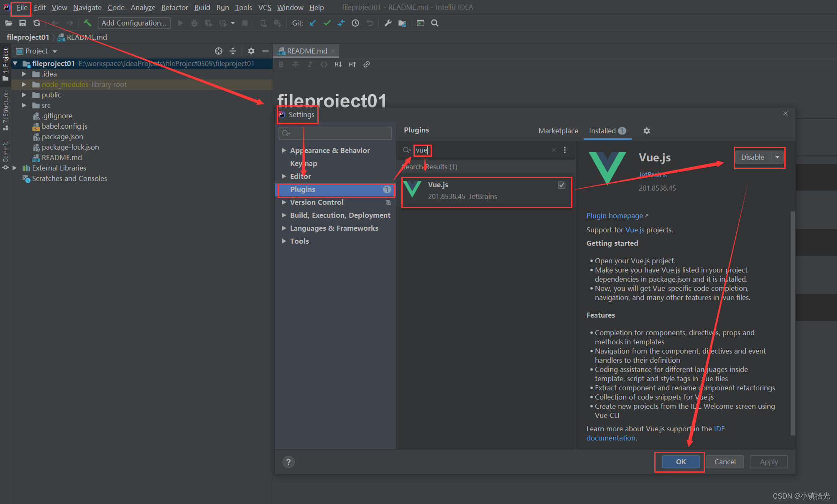Open the Commit side tool window
Viewport: 837px width, 504px height.
pyautogui.click(x=5, y=155)
